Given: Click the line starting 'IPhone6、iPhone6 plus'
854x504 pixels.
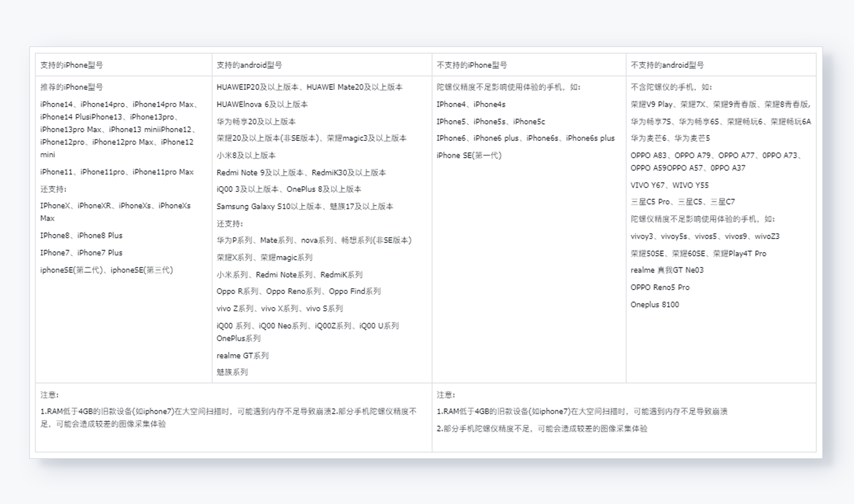Looking at the screenshot, I should click(x=526, y=138).
